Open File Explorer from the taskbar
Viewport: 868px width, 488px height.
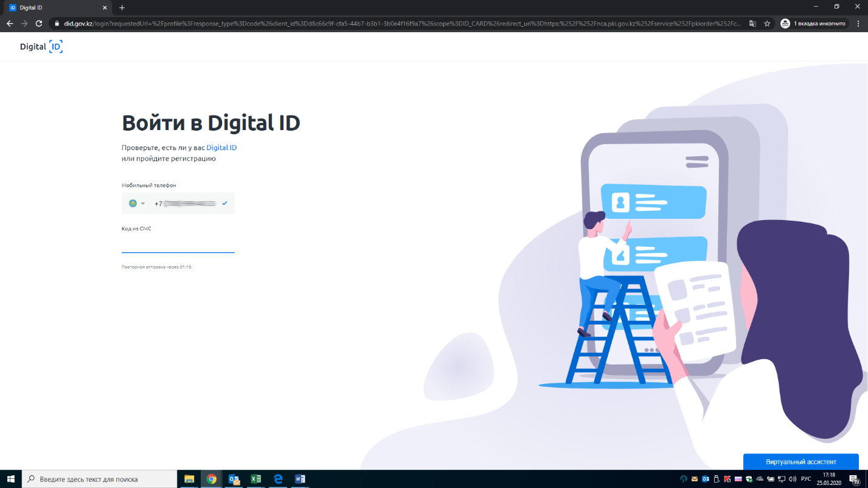point(189,479)
